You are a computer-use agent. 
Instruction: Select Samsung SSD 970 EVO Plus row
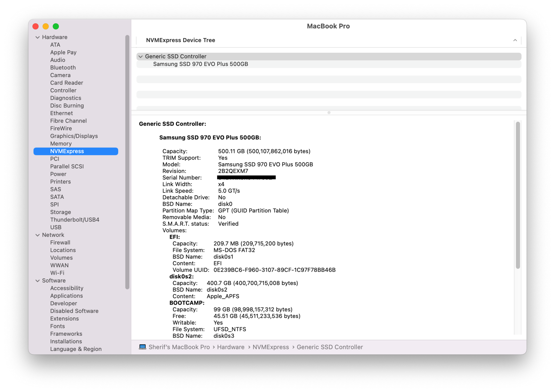point(200,64)
